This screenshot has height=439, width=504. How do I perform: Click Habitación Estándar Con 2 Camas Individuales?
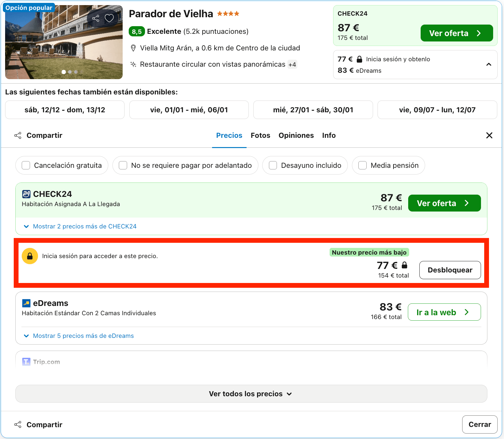click(x=89, y=313)
